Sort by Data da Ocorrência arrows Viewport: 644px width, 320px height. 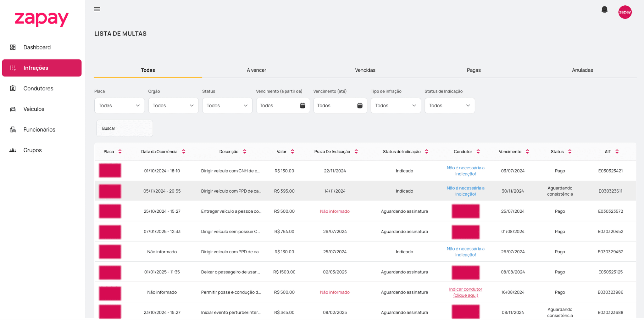click(x=184, y=152)
